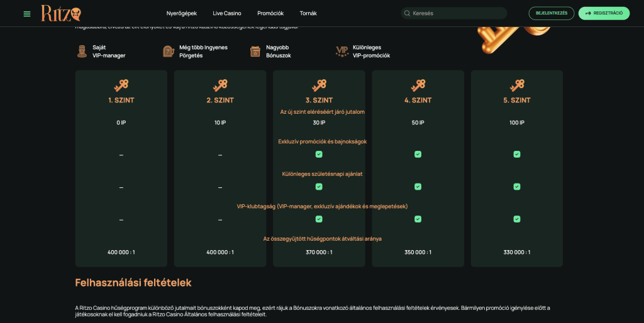Click the key icon above 1. SZINT
644x323 pixels.
[121, 85]
